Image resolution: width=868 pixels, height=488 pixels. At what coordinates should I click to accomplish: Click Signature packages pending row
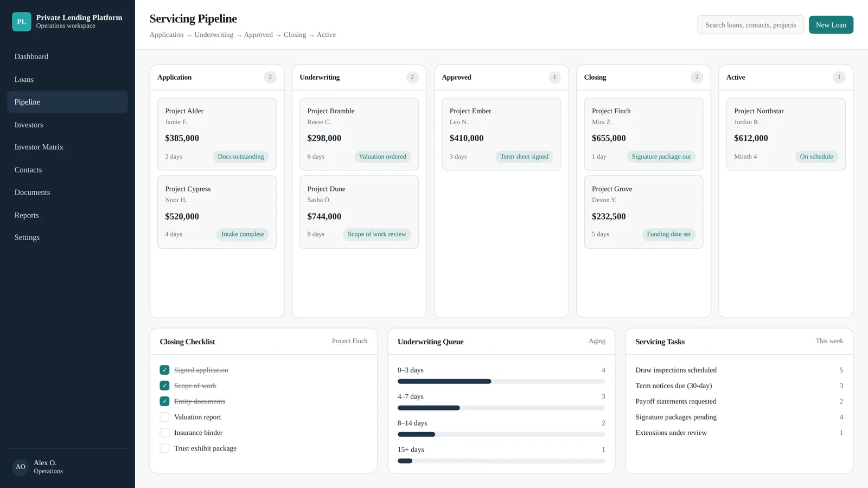coord(739,417)
